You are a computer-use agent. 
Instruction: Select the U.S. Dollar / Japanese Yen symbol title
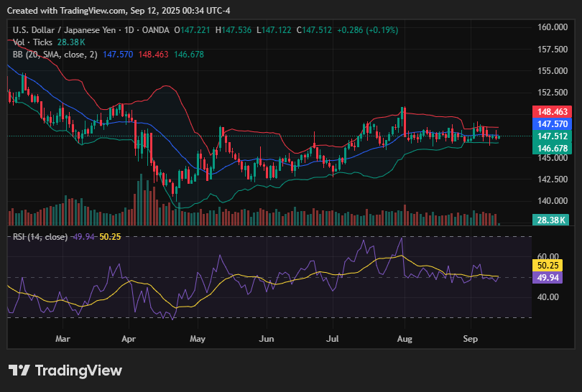coord(64,30)
